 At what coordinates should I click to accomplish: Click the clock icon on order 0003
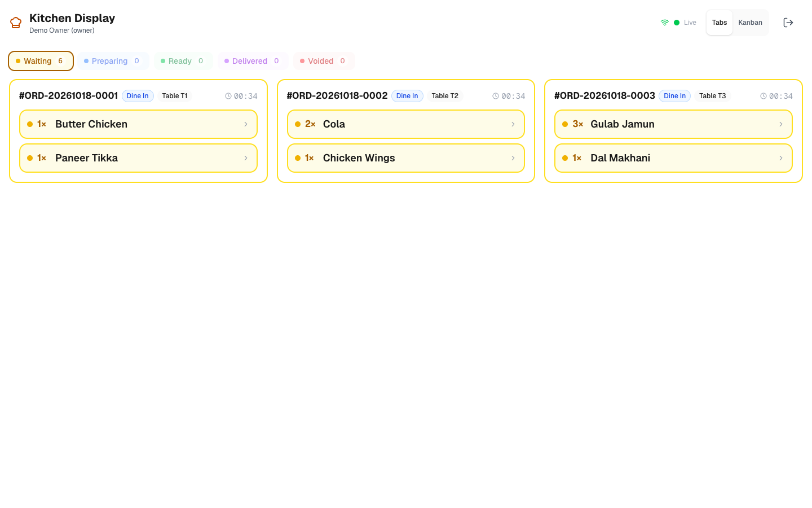point(764,96)
